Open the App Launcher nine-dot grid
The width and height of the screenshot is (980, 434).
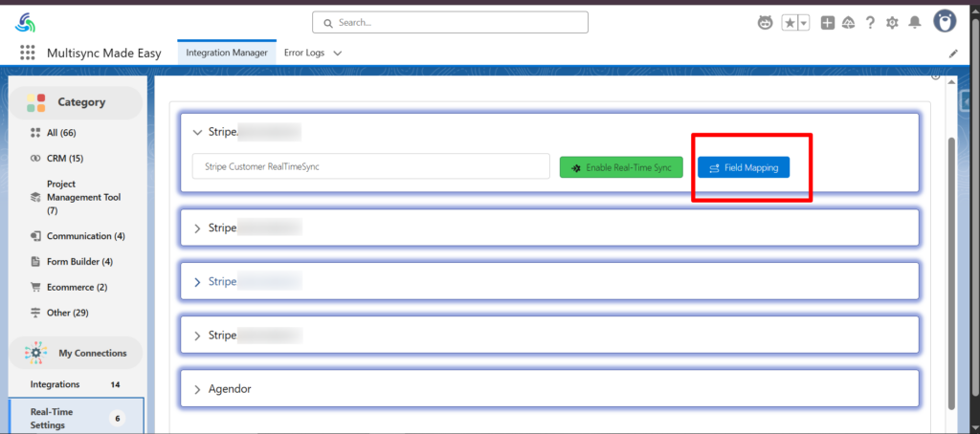pyautogui.click(x=28, y=54)
